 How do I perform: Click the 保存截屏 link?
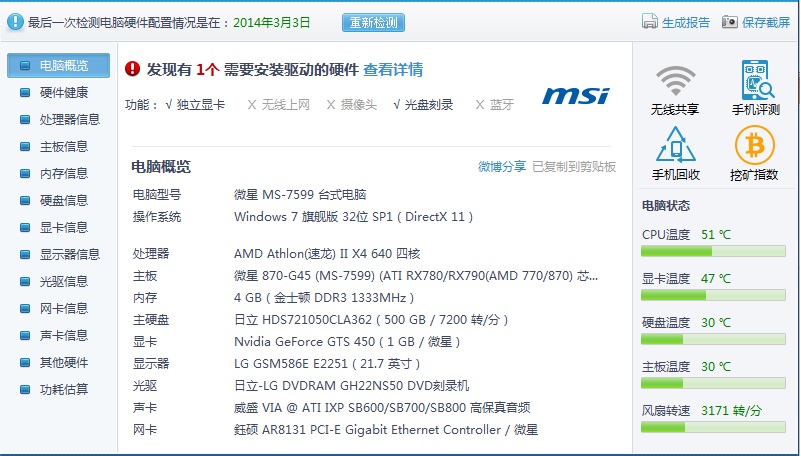[766, 22]
